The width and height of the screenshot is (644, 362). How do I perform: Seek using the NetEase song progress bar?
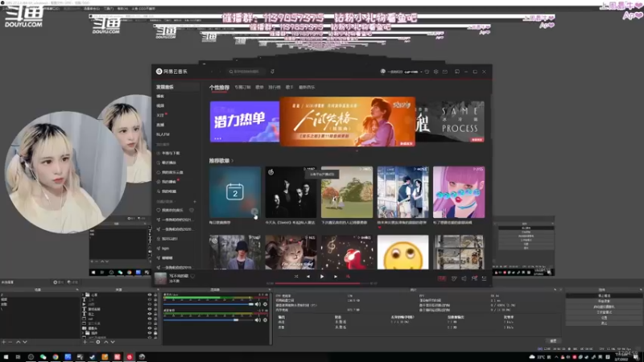322,283
